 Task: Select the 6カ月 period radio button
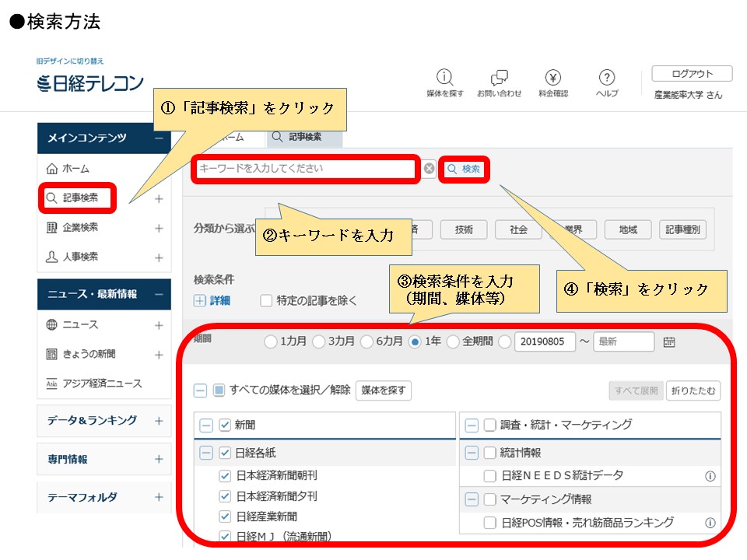pos(366,341)
